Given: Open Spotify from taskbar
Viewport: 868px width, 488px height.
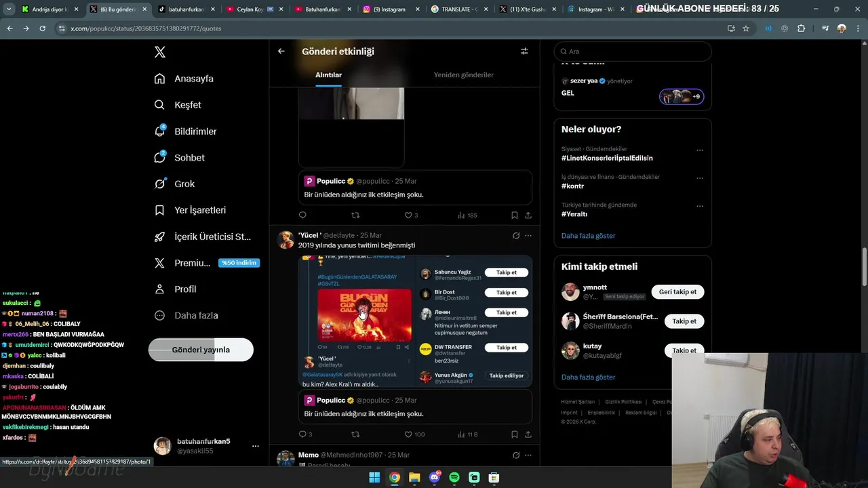Looking at the screenshot, I should coord(454,478).
